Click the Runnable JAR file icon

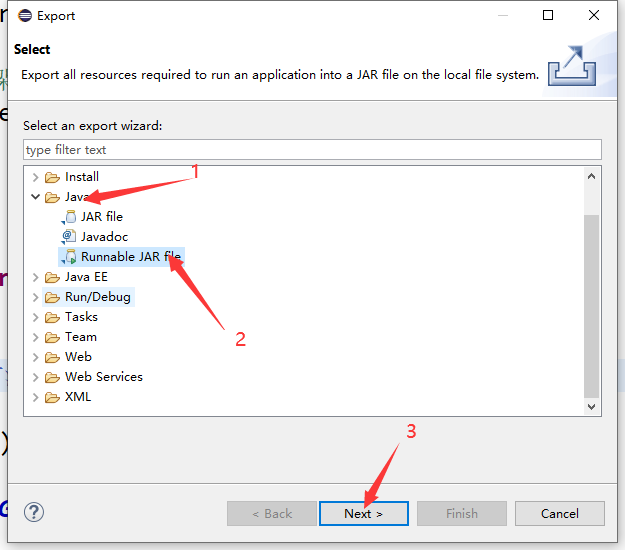coord(69,257)
